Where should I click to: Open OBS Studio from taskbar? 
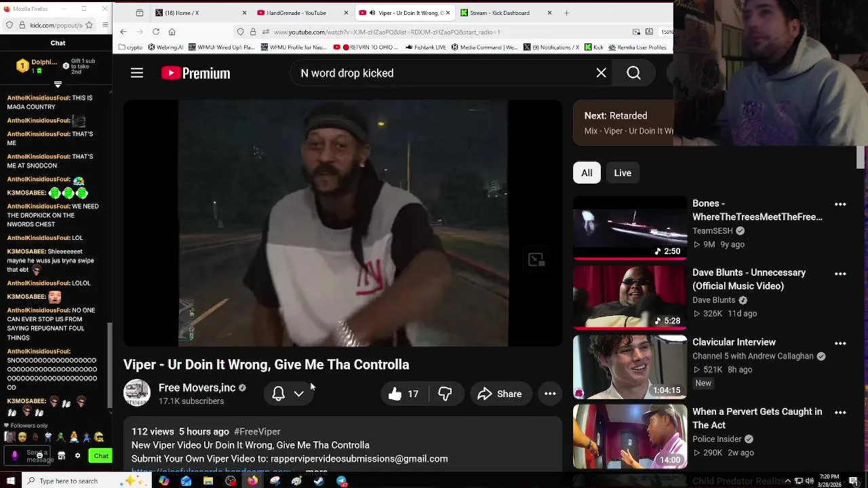coord(231,481)
